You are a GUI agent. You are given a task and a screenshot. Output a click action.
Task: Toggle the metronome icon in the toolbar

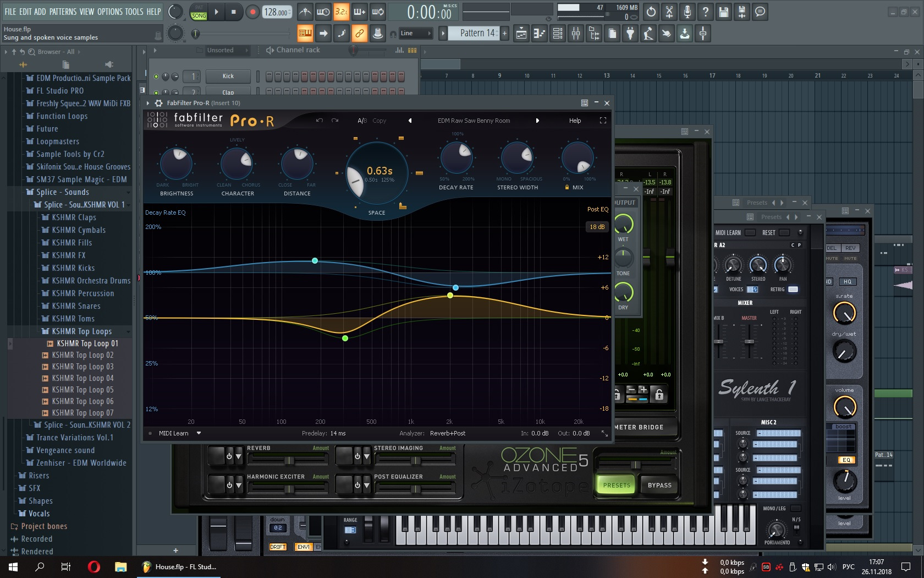[x=305, y=12]
